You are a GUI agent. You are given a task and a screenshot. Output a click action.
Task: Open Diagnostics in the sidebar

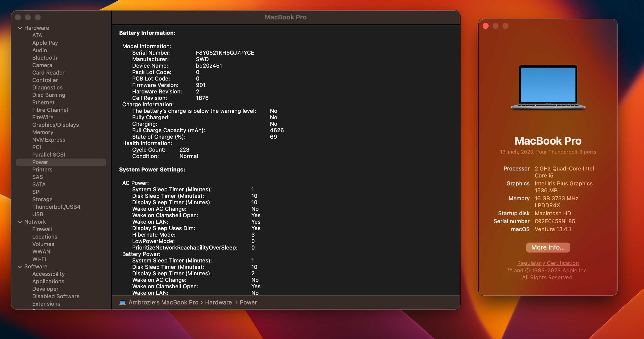47,87
